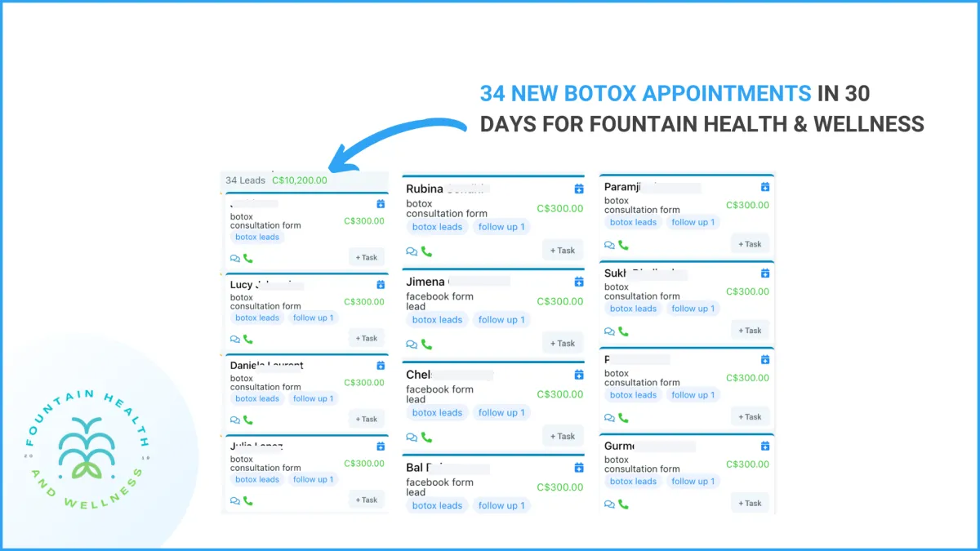Open chat icon on Sukh's lead card

[609, 331]
